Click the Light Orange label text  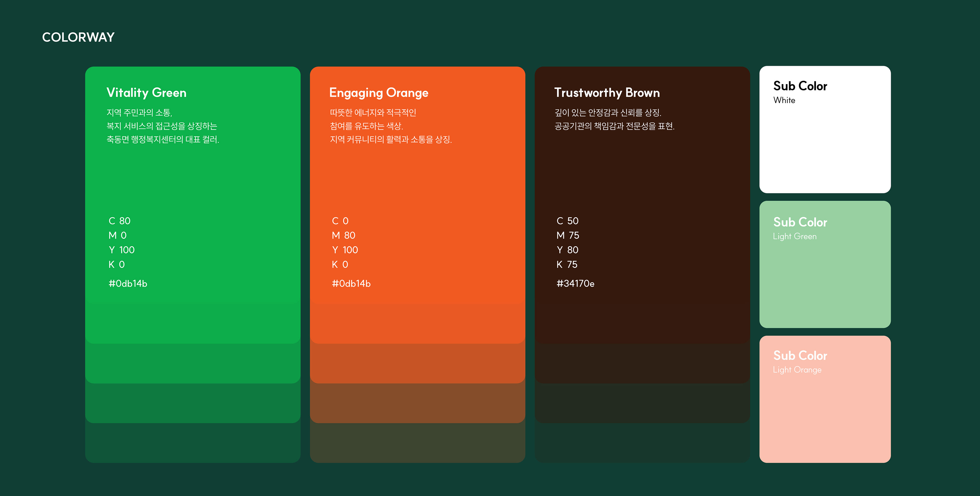click(x=797, y=370)
